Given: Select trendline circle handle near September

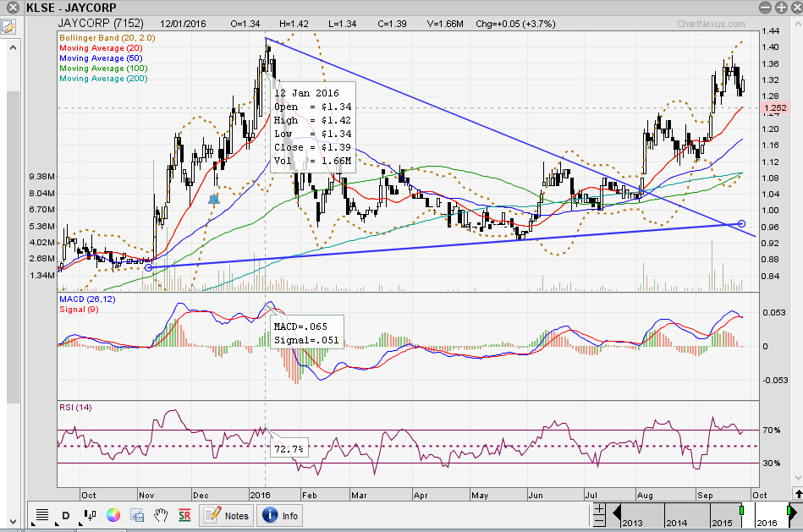Looking at the screenshot, I should click(x=741, y=224).
